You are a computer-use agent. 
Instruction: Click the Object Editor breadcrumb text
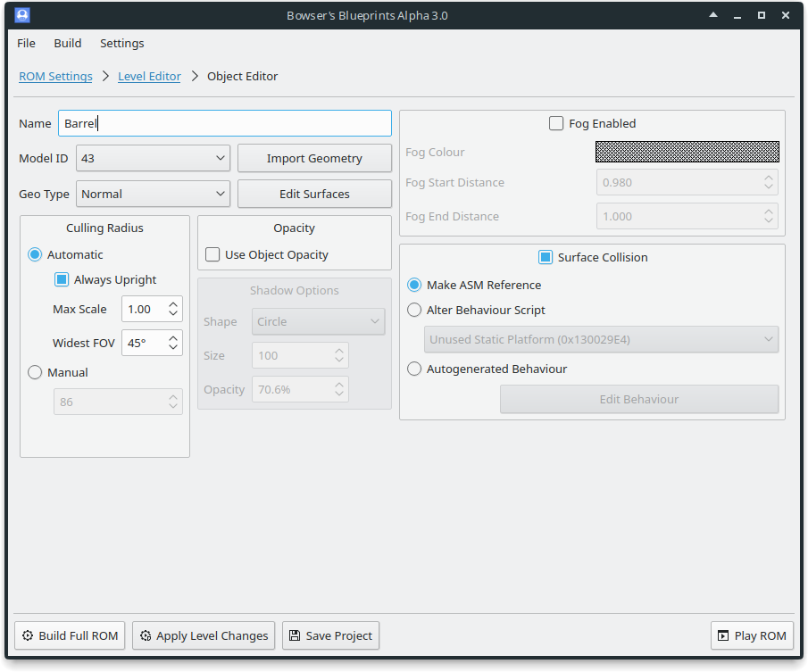[242, 76]
